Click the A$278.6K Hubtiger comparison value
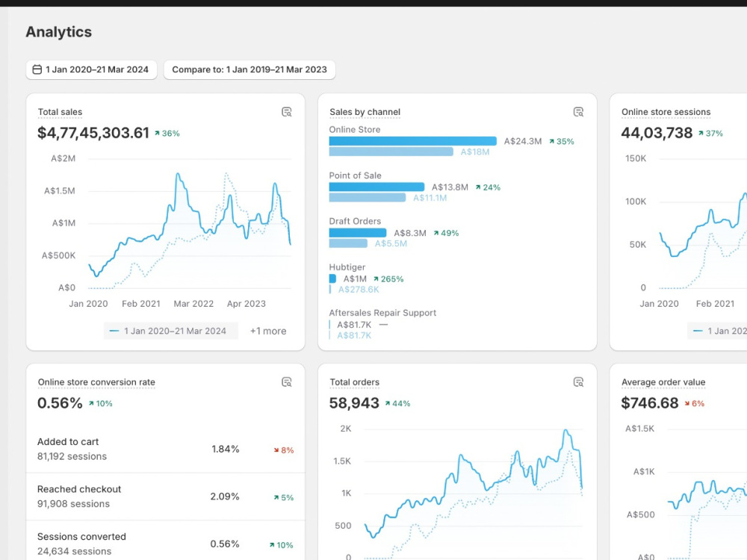Screen dimensions: 747x560 point(359,290)
